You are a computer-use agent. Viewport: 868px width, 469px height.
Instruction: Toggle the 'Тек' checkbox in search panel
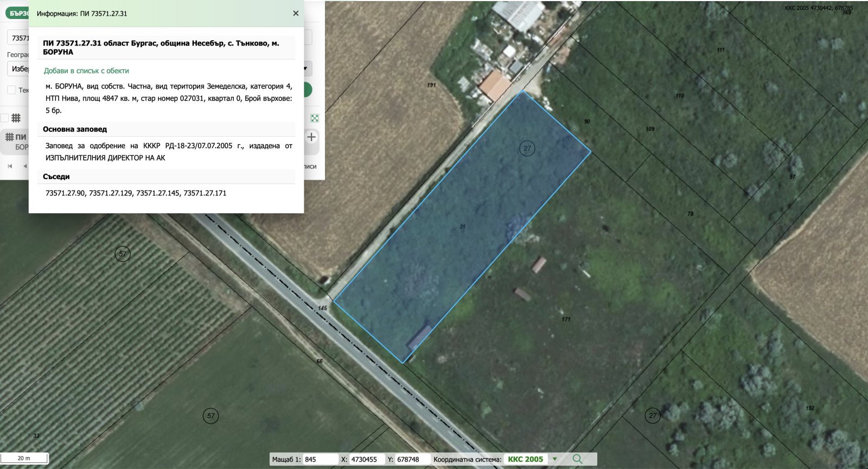click(11, 90)
